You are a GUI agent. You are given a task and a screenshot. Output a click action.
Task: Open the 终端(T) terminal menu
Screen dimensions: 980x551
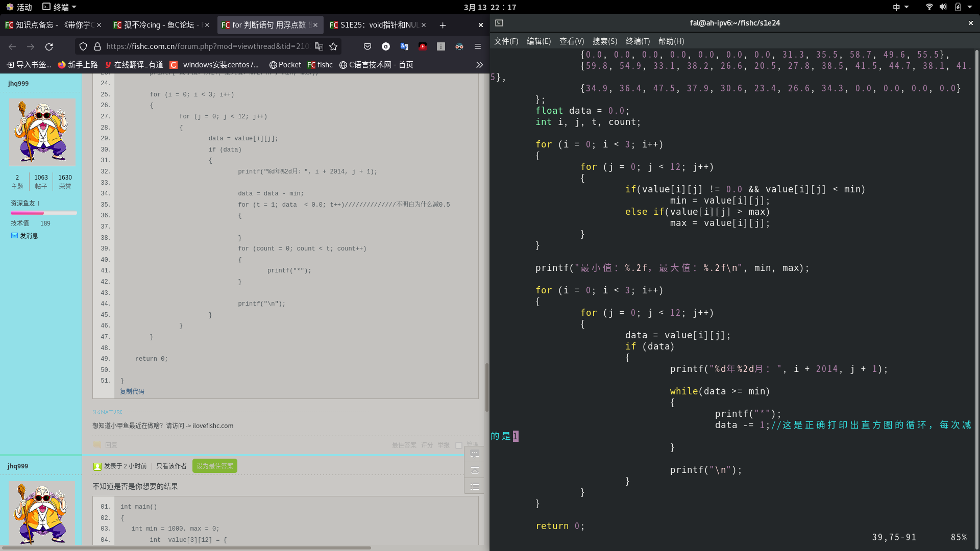[x=638, y=41]
